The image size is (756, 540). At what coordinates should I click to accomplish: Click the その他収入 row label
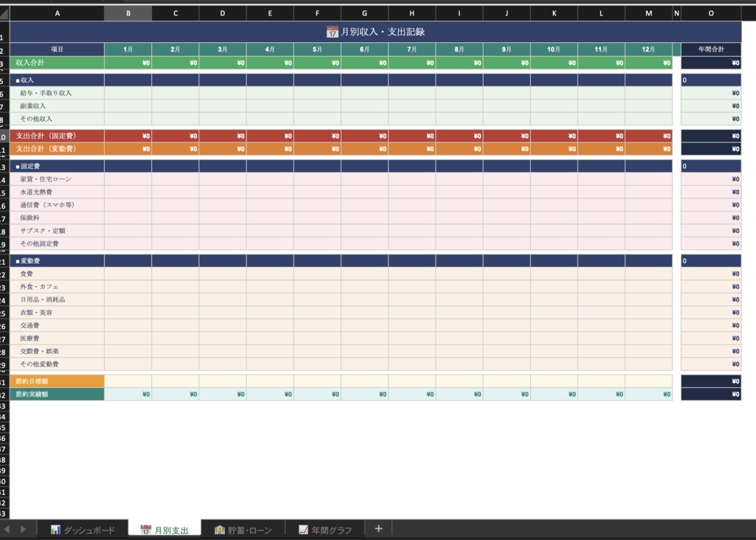coord(57,119)
